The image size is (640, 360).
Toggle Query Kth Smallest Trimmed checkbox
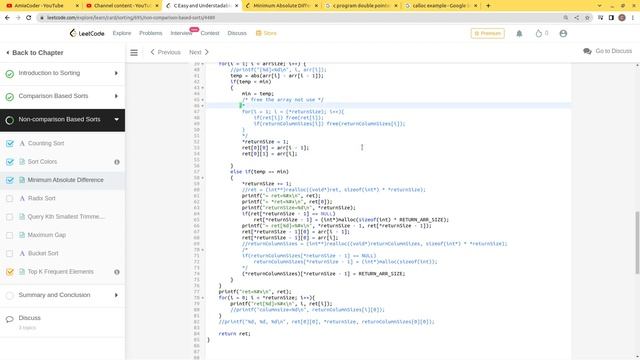[10, 217]
